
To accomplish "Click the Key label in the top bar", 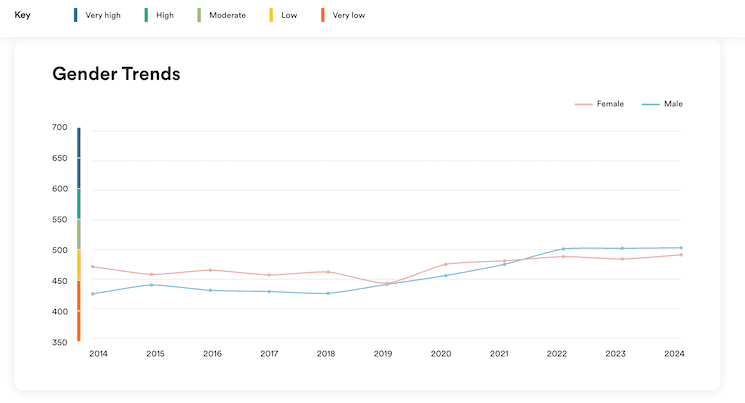I will coord(22,15).
